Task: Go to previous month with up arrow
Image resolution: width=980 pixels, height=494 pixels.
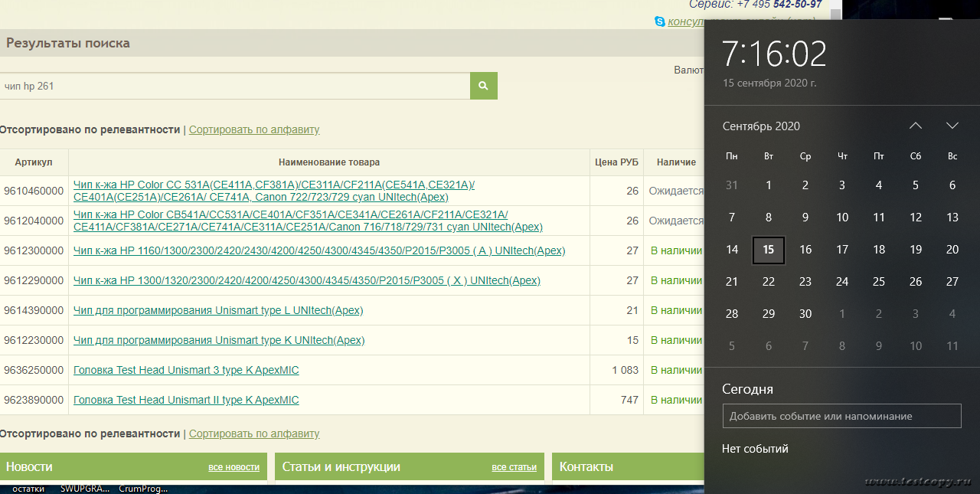Action: point(916,126)
